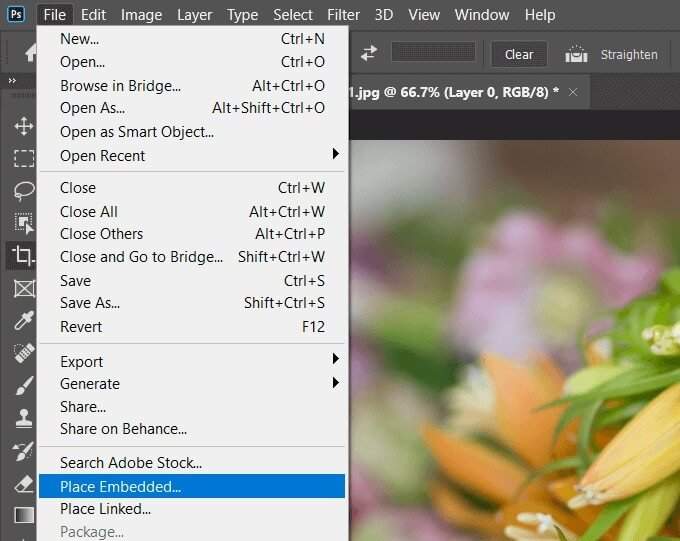
Task: Click the Photoshop Ps logo icon
Action: [x=16, y=14]
